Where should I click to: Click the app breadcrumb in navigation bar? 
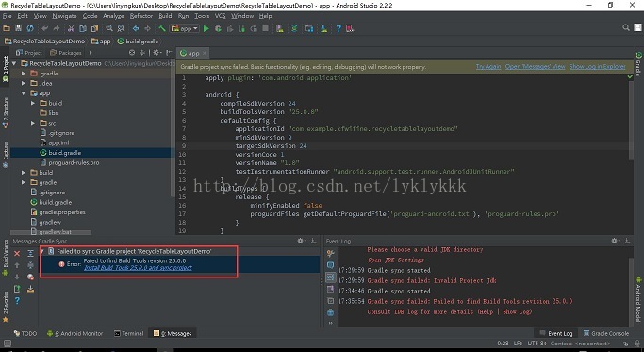[x=102, y=42]
